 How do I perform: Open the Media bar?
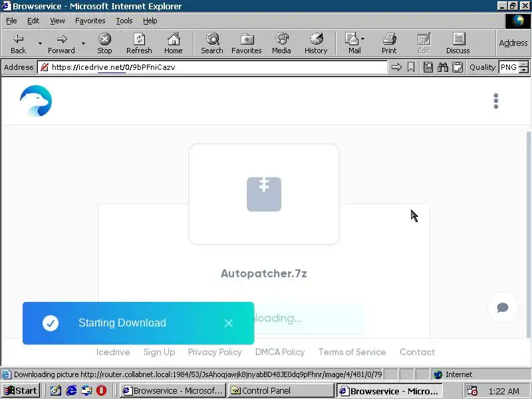tap(281, 43)
